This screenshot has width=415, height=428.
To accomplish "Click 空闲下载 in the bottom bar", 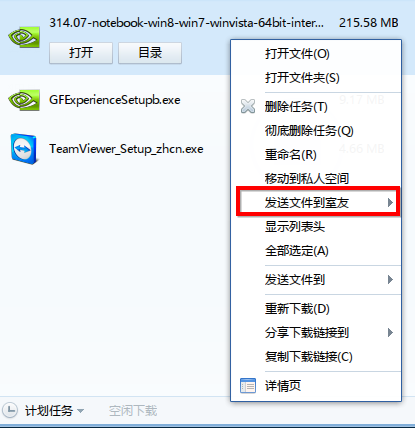I will [x=133, y=411].
